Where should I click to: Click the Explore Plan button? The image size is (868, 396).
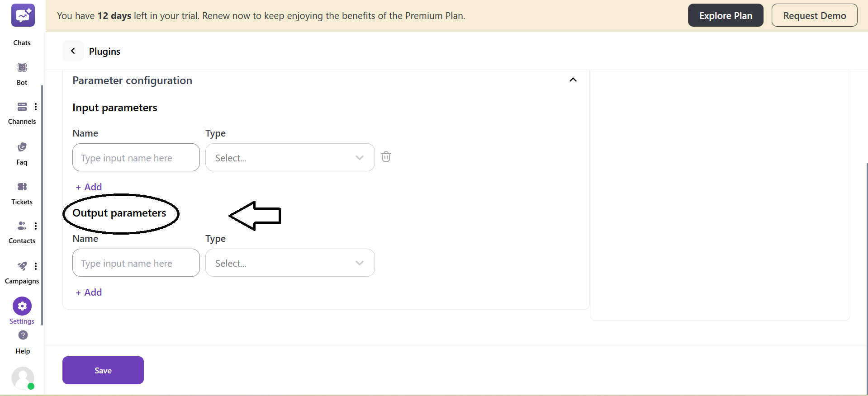[726, 15]
